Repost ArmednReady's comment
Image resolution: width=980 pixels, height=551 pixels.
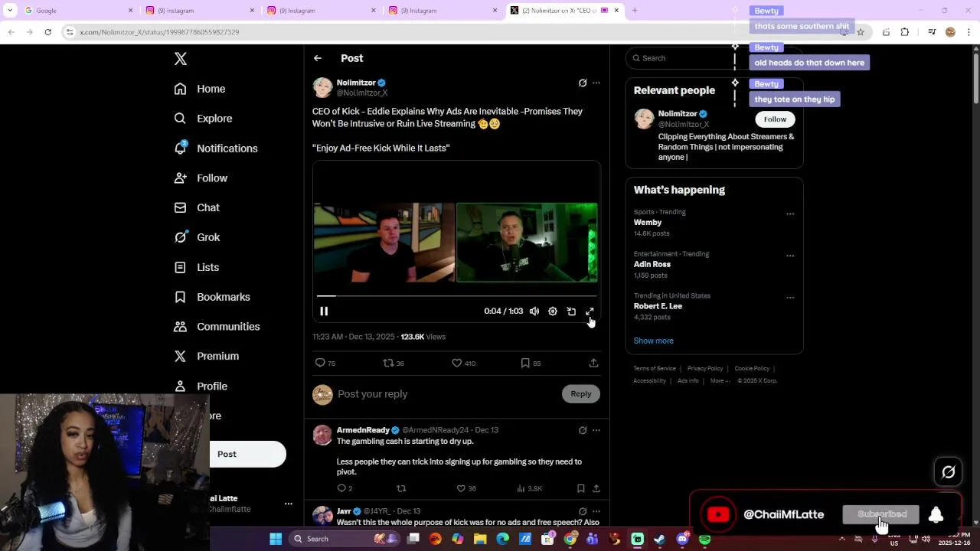click(x=401, y=488)
